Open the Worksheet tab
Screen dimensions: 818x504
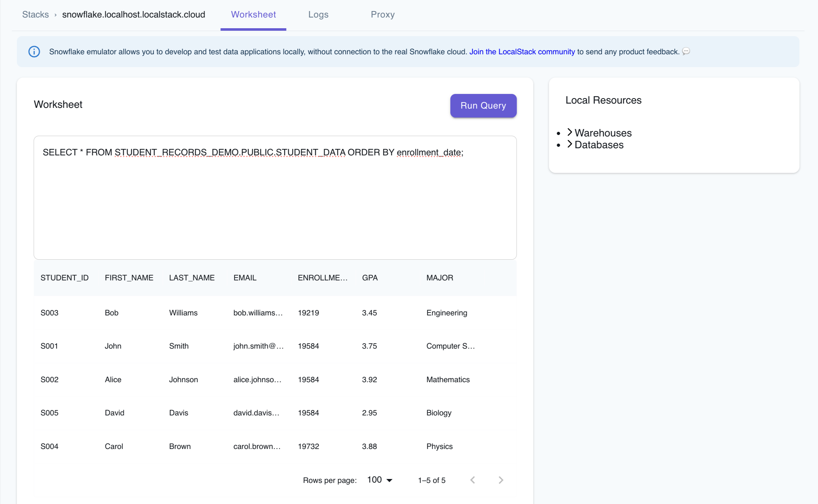click(x=253, y=14)
